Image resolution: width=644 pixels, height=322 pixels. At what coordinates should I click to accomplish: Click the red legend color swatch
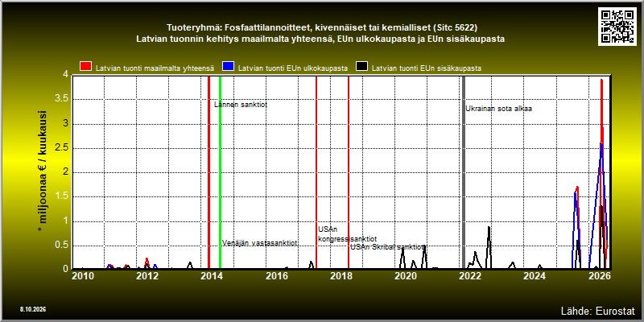(x=86, y=67)
